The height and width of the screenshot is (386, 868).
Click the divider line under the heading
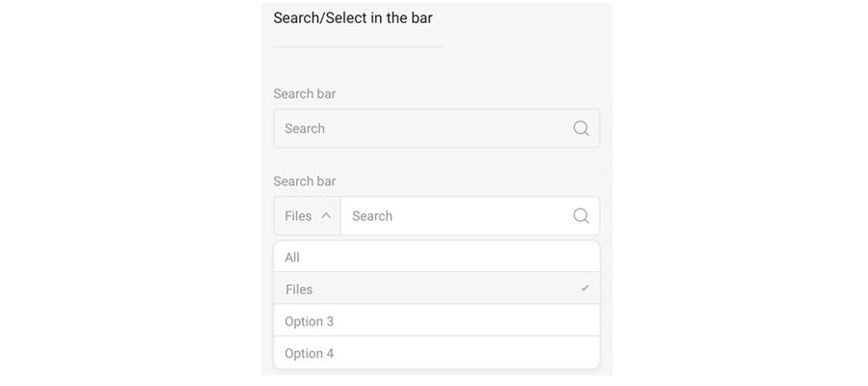click(x=358, y=46)
